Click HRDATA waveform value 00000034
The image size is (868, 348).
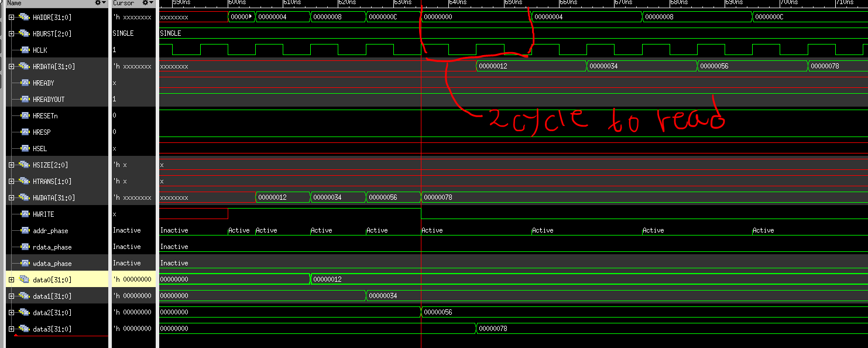click(x=603, y=66)
